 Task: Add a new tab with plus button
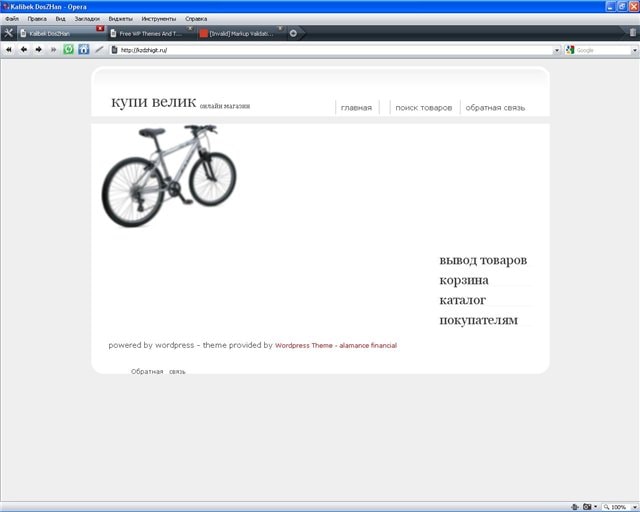pos(293,33)
